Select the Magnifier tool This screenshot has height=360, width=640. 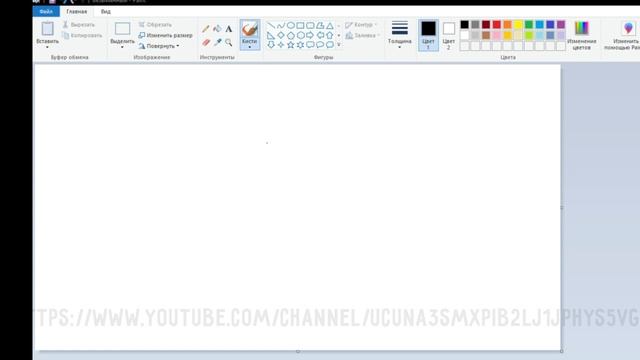[x=229, y=42]
